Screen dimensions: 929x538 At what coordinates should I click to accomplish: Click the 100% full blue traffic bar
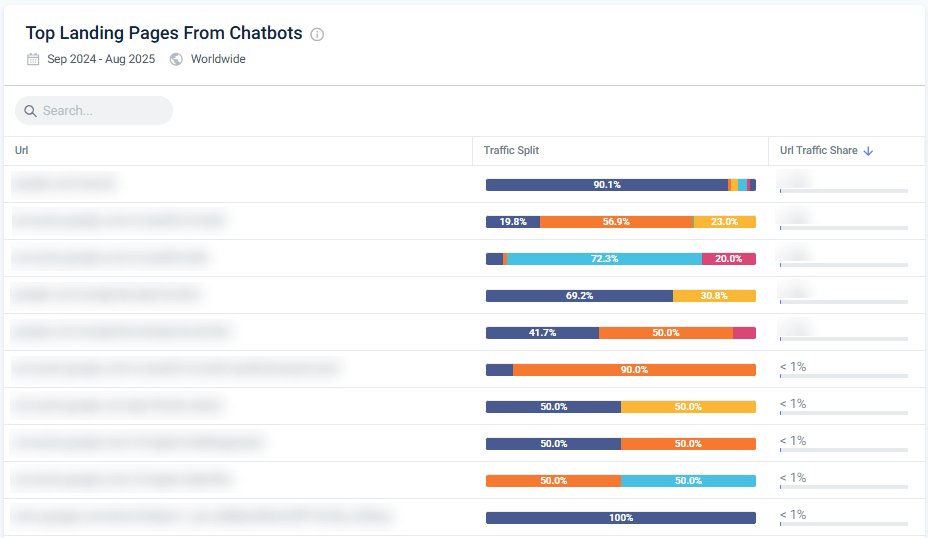[620, 518]
